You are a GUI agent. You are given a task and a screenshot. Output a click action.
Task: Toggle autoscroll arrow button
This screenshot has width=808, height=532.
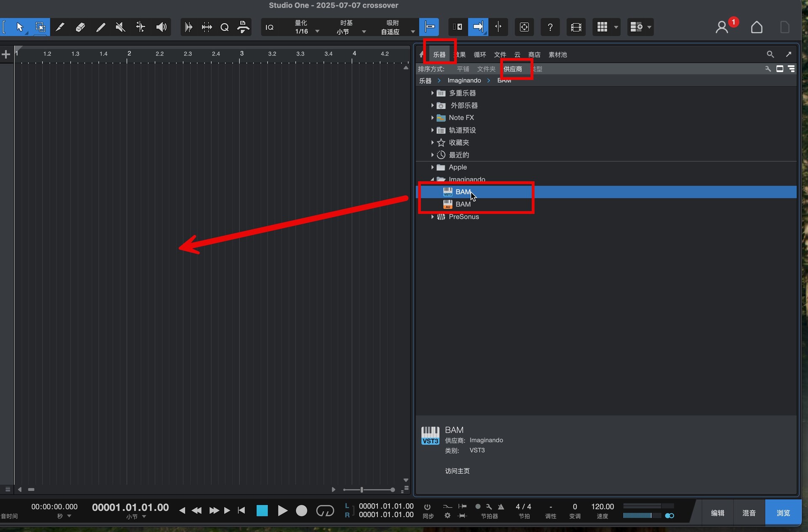point(478,27)
